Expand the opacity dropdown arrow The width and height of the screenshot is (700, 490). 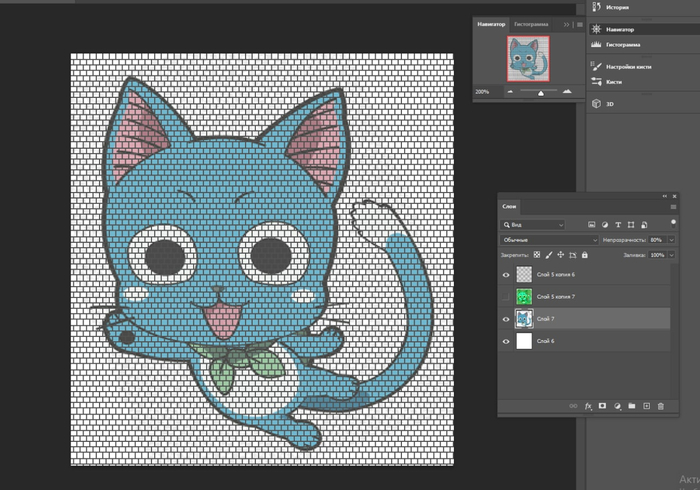tap(668, 240)
